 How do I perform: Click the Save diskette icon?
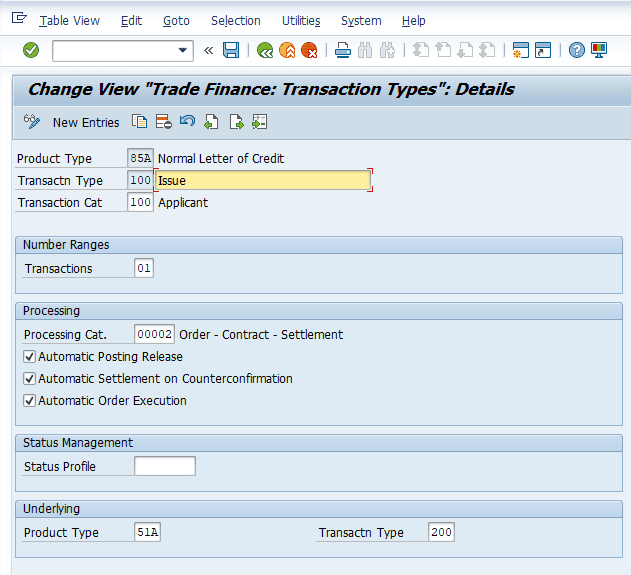(231, 50)
